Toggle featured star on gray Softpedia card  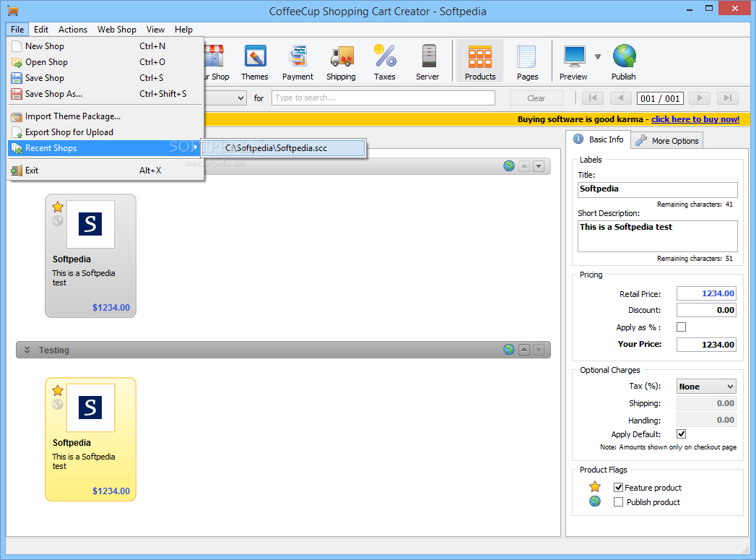coord(58,207)
